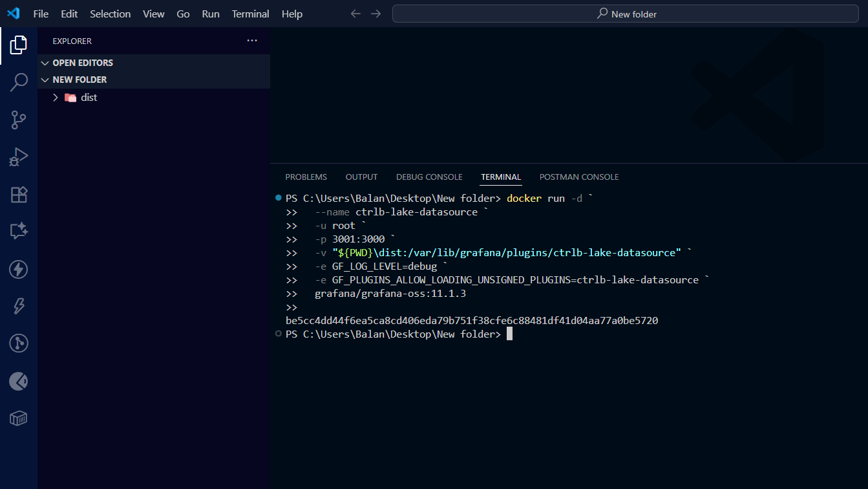Click the terminal prompt cursor line
Image resolution: width=868 pixels, height=489 pixels.
pyautogui.click(x=509, y=334)
